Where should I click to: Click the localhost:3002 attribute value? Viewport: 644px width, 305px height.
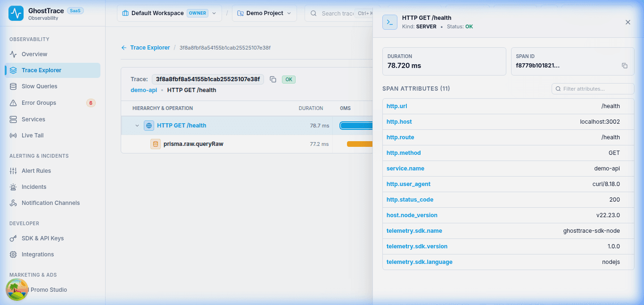tap(600, 122)
